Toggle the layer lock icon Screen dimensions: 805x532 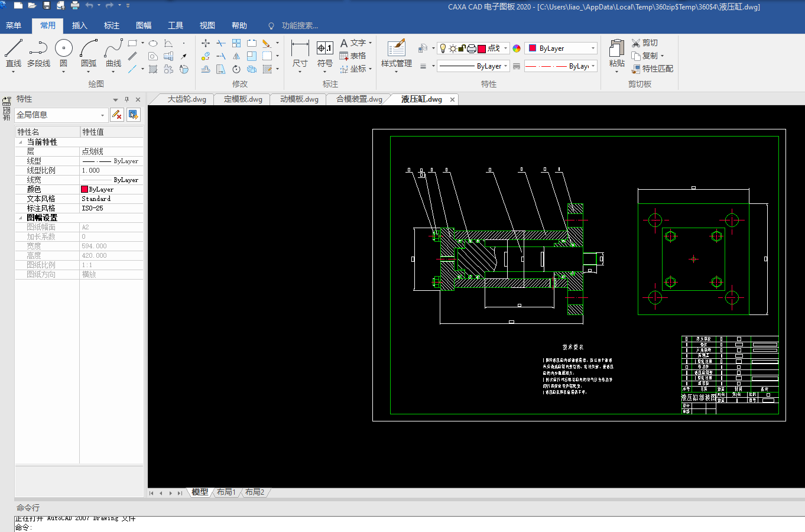tap(462, 48)
